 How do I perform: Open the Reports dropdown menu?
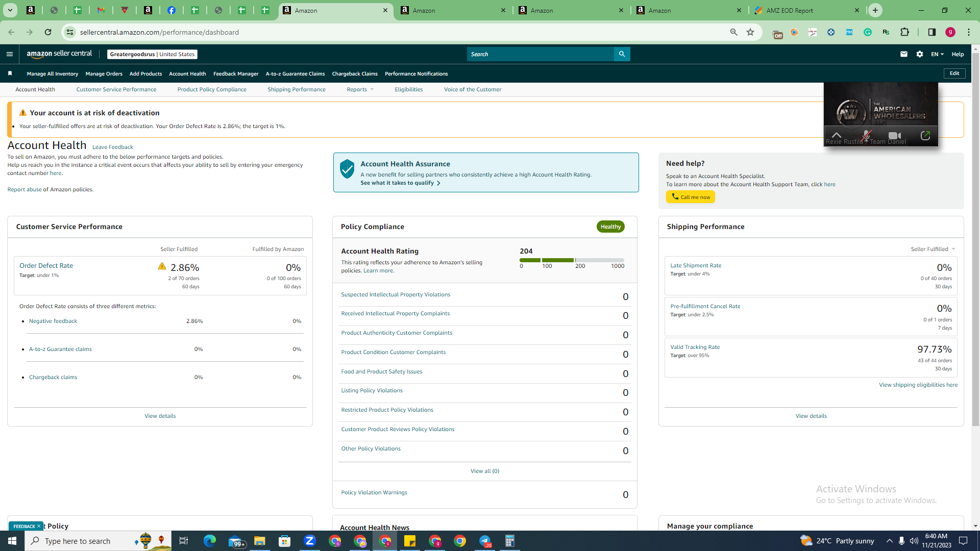[360, 89]
